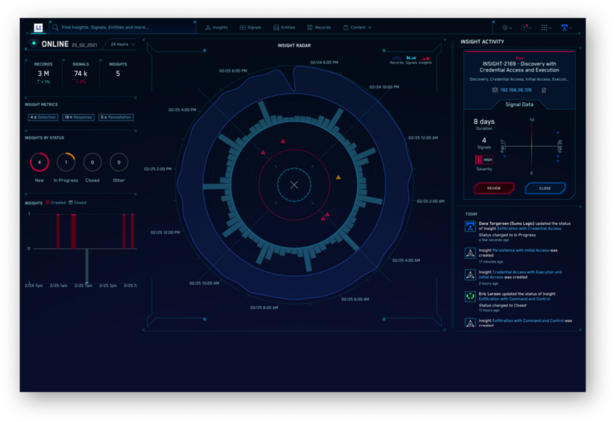This screenshot has width=614, height=422.
Task: Click the 02/25 6:00 PM radar time label
Action: click(x=233, y=71)
